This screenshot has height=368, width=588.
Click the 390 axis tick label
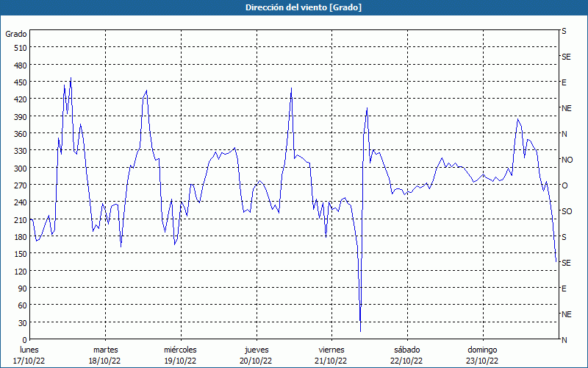coord(21,117)
